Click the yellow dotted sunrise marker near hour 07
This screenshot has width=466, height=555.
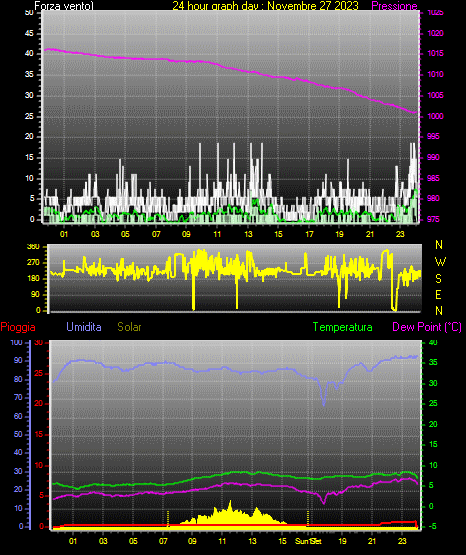click(x=168, y=518)
